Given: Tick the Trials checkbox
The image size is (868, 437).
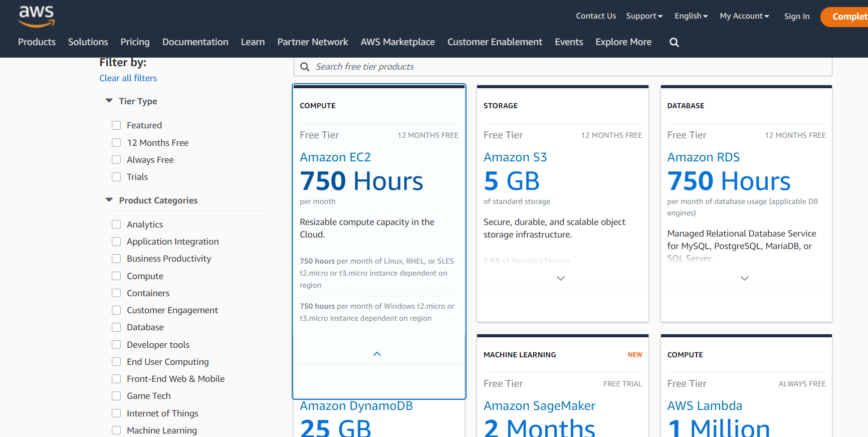Looking at the screenshot, I should point(116,177).
